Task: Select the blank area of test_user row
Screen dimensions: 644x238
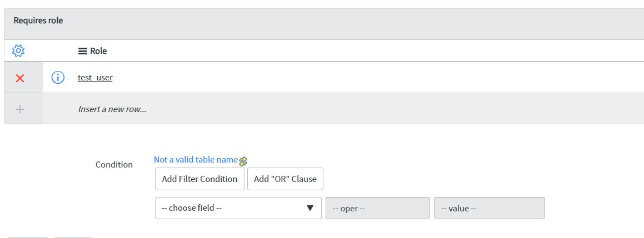Action: (x=370, y=77)
